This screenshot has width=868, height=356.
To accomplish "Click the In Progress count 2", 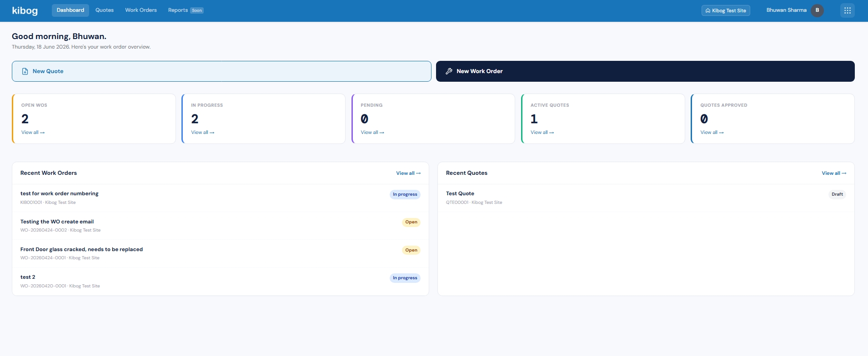I will 195,119.
